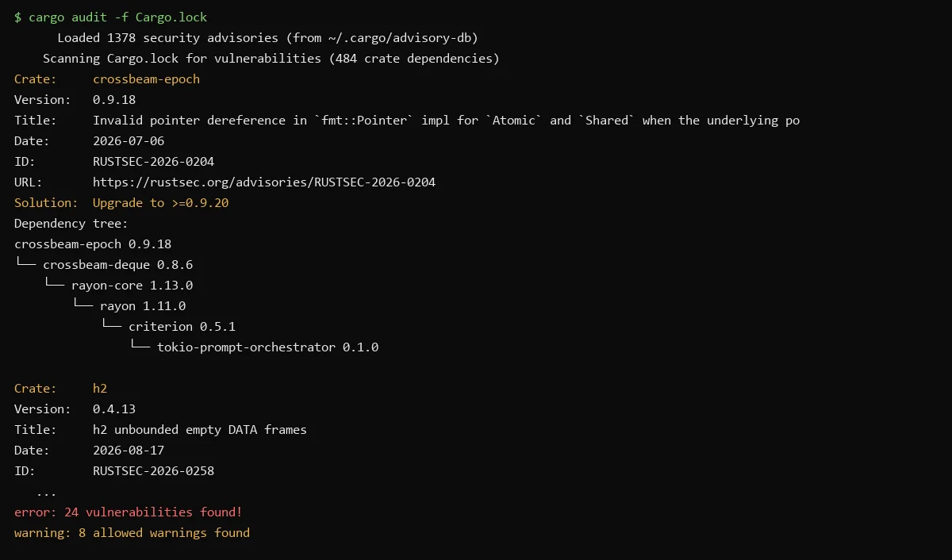Click the 'warning: 8 allowed warnings found' line

pyautogui.click(x=132, y=533)
